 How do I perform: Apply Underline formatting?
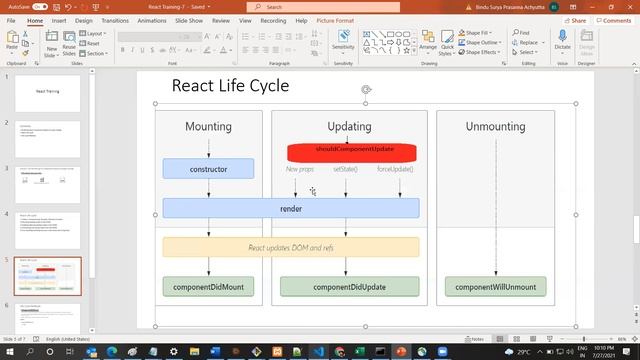(x=142, y=50)
